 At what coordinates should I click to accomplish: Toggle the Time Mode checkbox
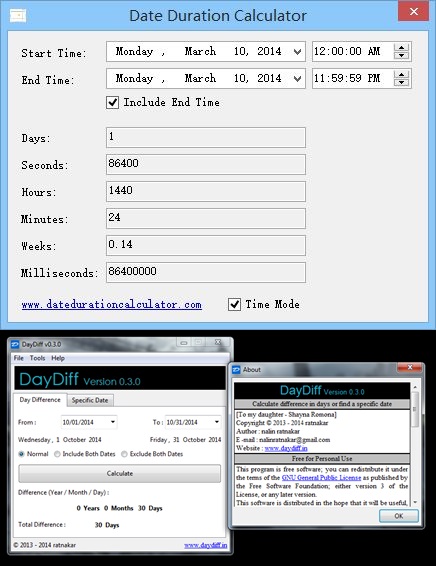coord(235,304)
